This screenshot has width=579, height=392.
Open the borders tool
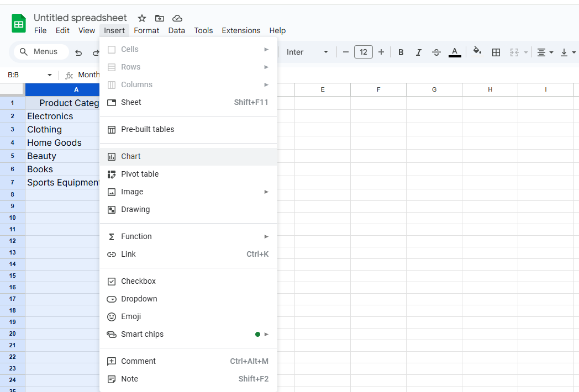pyautogui.click(x=496, y=52)
